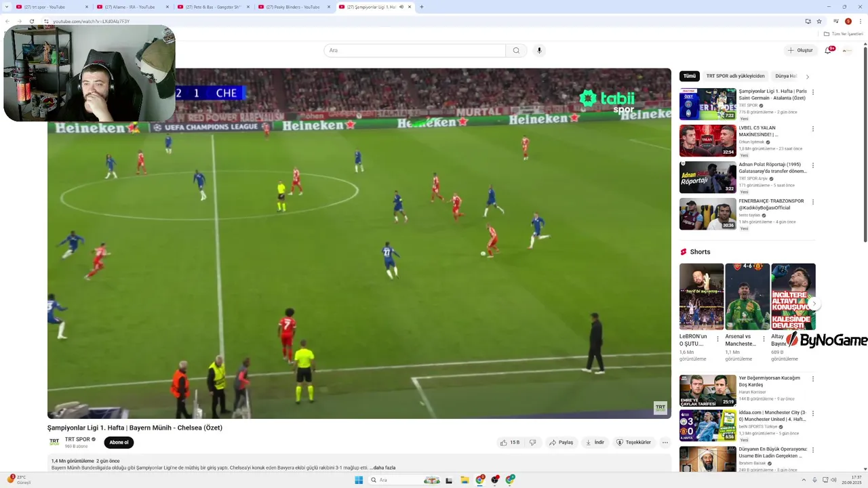Open YouTube account avatar menu
The height and width of the screenshot is (488, 868).
pos(847,50)
